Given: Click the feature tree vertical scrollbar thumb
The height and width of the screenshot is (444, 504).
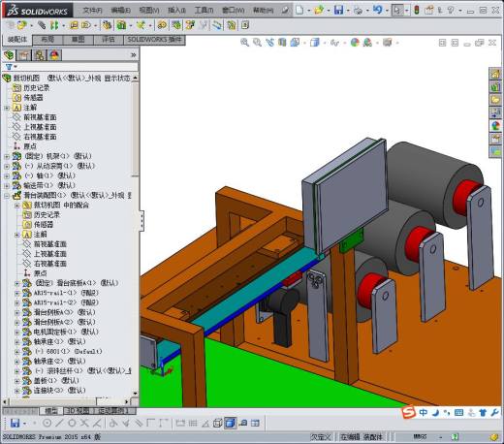Looking at the screenshot, I should (135, 128).
